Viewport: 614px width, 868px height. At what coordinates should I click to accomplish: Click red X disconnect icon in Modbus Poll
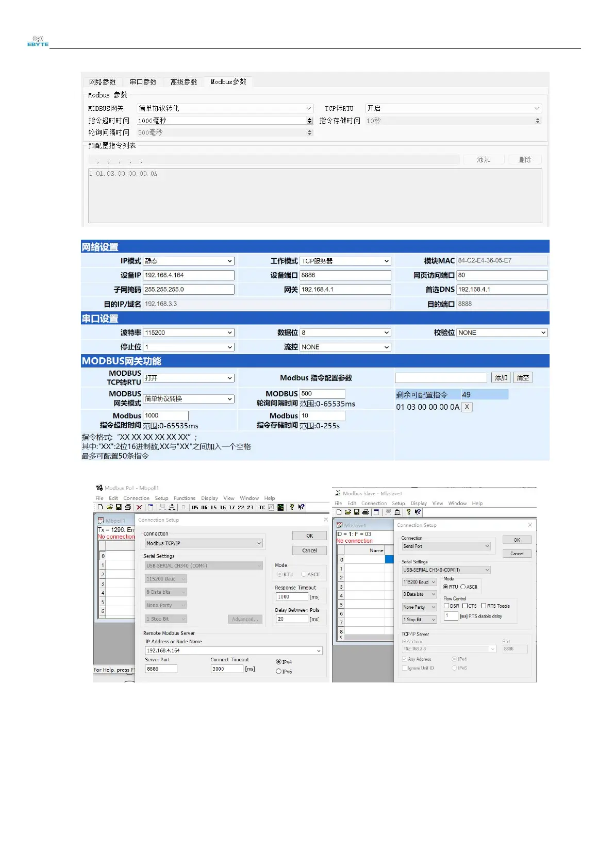coord(139,508)
